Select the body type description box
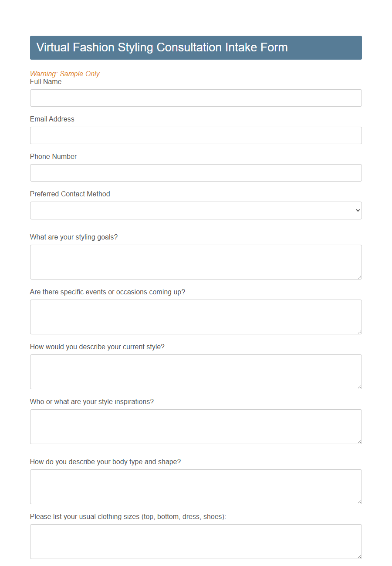 pos(196,486)
